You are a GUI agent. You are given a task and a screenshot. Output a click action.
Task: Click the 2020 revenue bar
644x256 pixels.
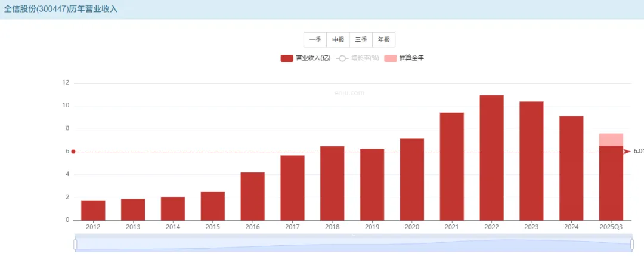click(412, 180)
